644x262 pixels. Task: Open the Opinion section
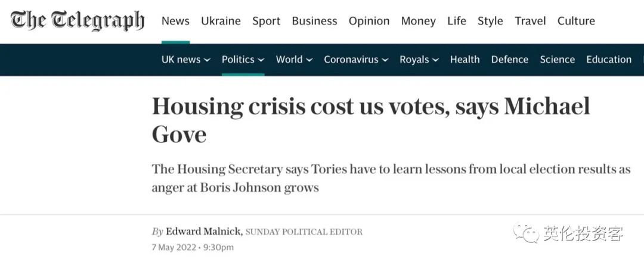tap(369, 21)
